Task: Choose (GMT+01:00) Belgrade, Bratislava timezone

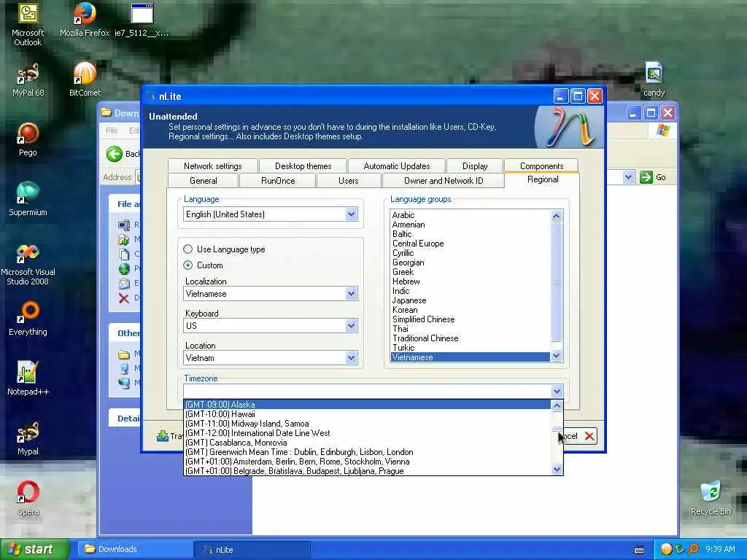Action: (367, 470)
